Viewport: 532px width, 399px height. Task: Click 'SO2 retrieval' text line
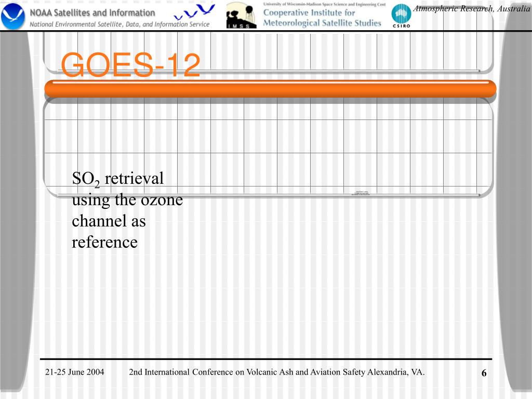click(118, 179)
